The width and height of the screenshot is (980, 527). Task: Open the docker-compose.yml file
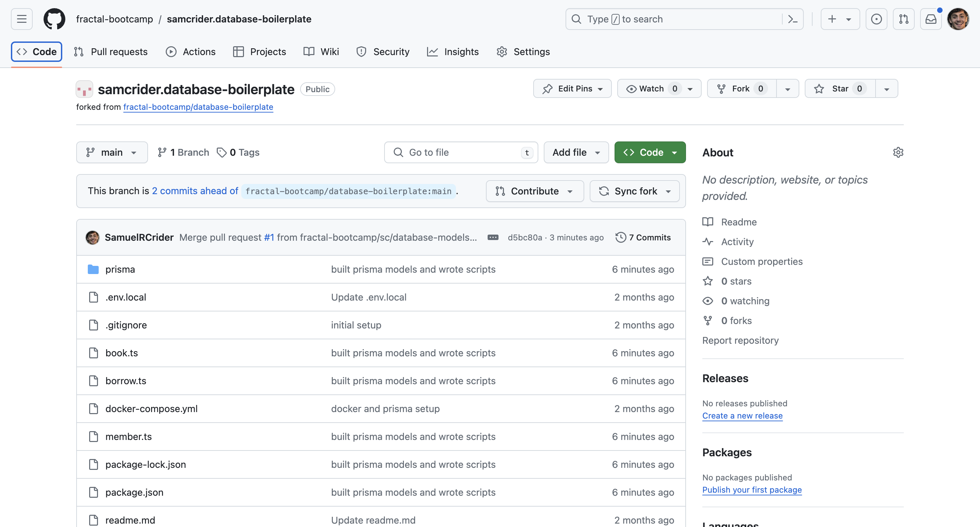pos(151,409)
